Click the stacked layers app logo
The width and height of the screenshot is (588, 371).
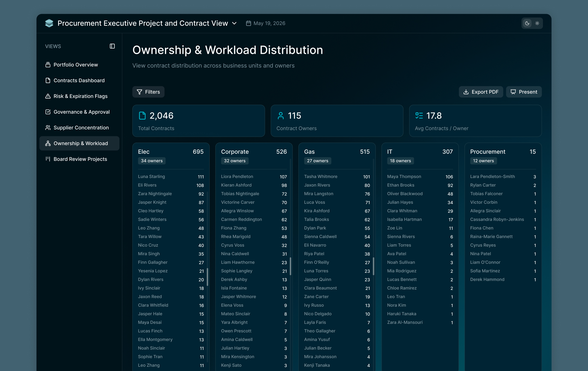49,23
